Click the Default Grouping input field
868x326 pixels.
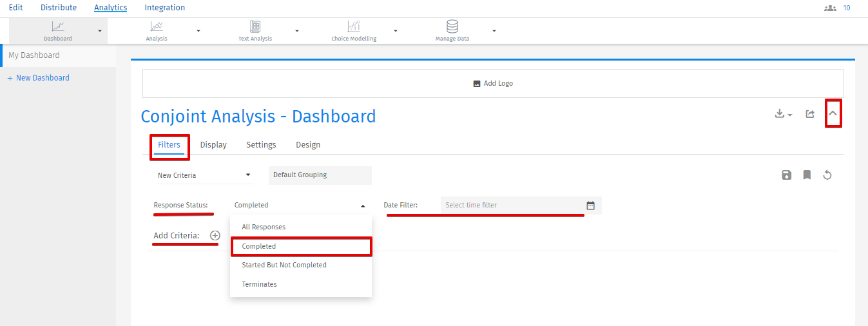pyautogui.click(x=320, y=175)
